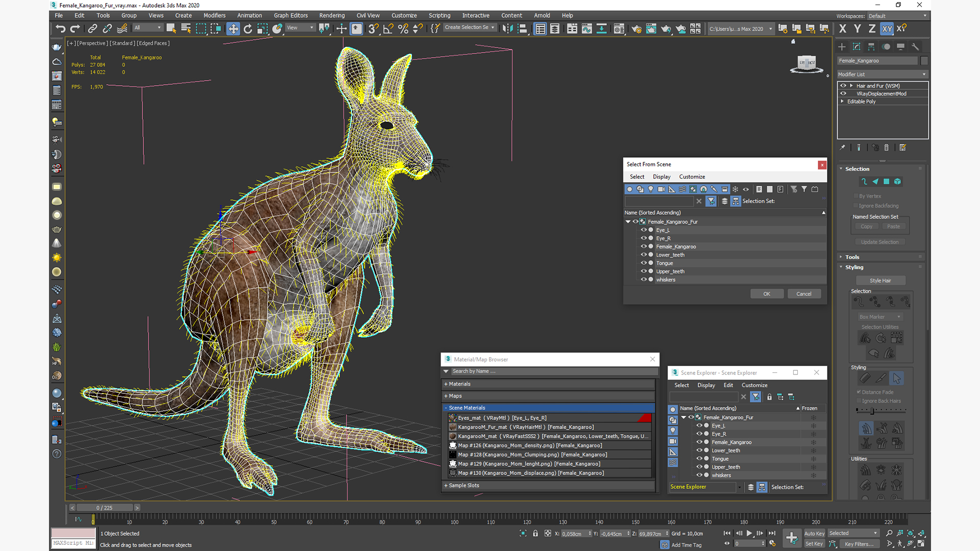Click the ViewCube in viewport
The height and width of the screenshot is (551, 980).
806,64
